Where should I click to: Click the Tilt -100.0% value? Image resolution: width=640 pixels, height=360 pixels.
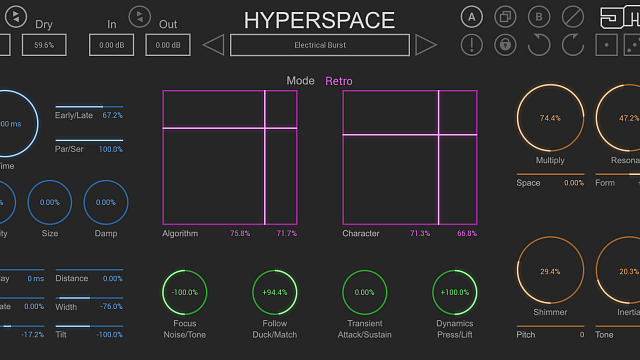pos(109,335)
